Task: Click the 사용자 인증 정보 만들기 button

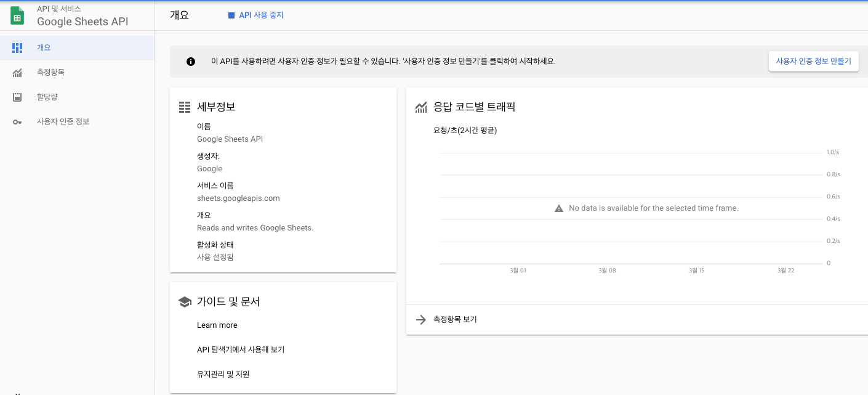Action: click(813, 61)
